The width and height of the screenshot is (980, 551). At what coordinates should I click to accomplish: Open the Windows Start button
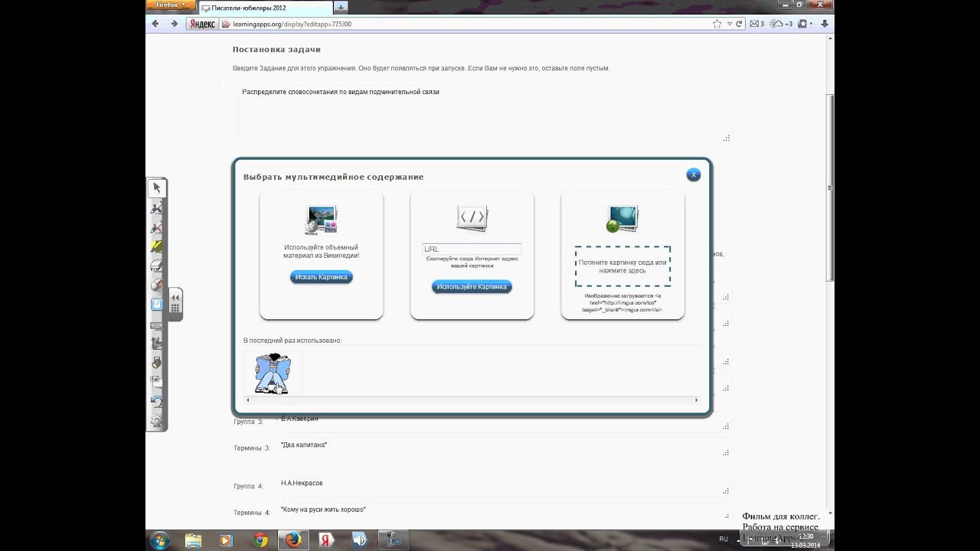[160, 540]
